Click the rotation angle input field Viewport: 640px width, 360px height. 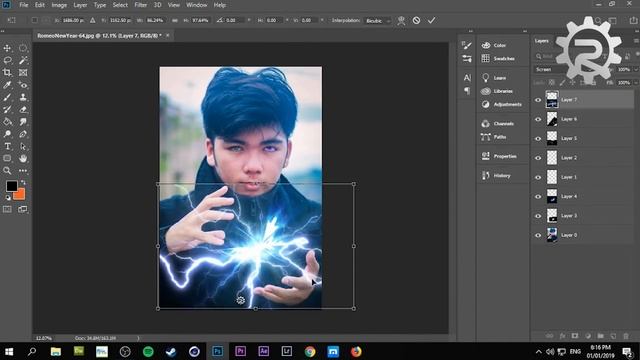[236, 20]
